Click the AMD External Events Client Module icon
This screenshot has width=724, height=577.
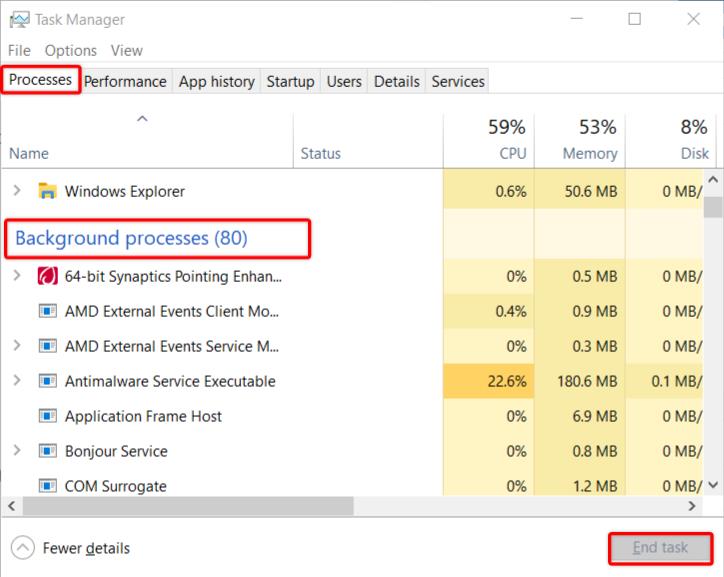(x=47, y=311)
